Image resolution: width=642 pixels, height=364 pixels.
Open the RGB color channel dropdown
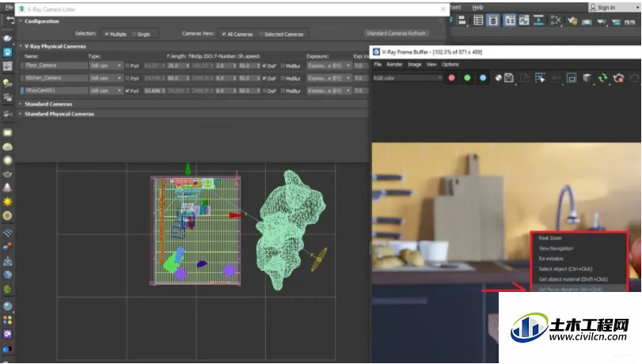click(x=408, y=78)
